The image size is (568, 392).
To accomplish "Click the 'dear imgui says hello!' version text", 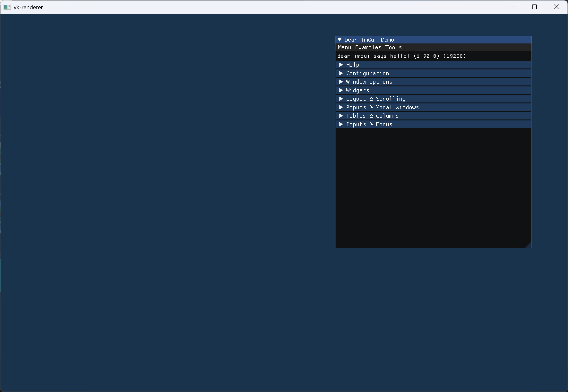I will pyautogui.click(x=401, y=56).
